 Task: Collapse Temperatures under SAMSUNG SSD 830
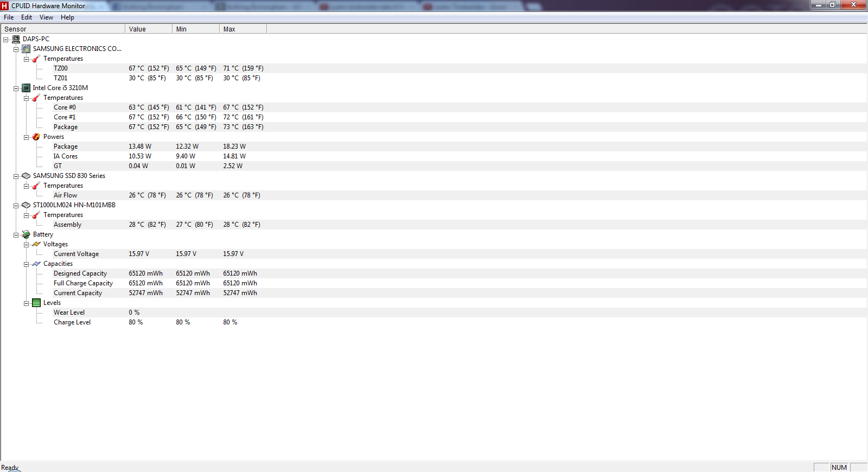(x=26, y=186)
